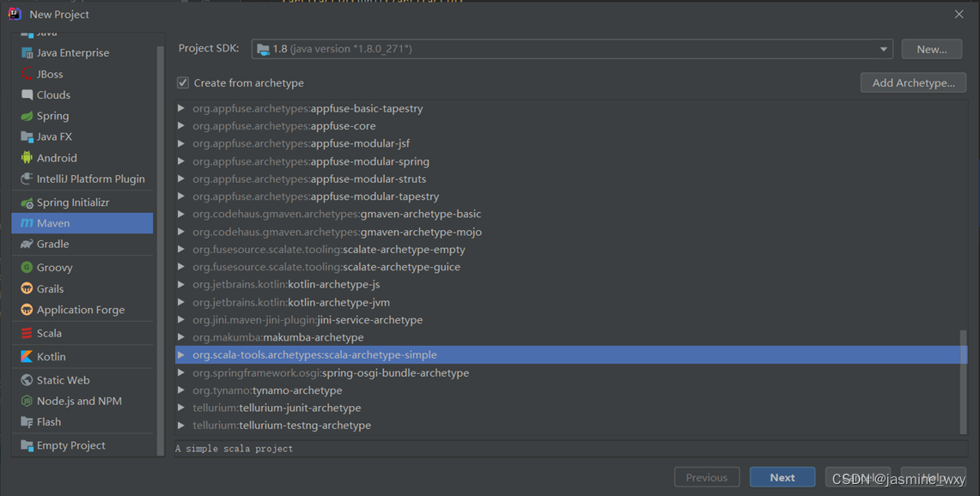Click the Groovy icon

point(27,268)
